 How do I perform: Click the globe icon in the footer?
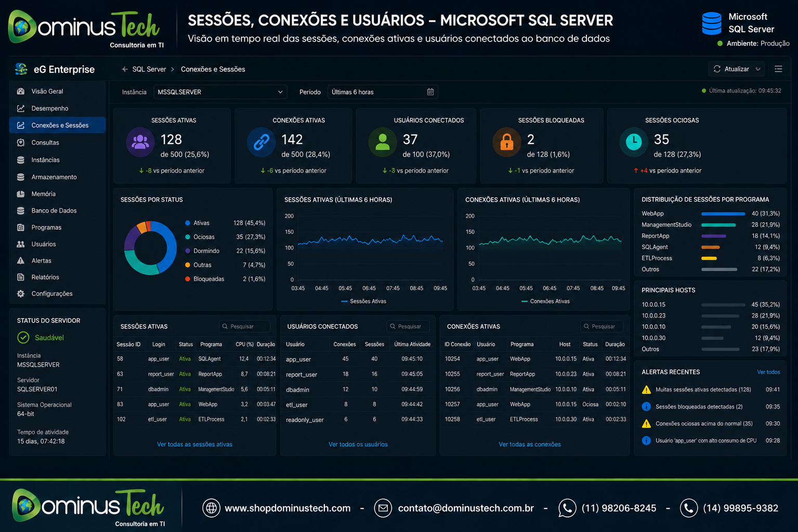click(212, 508)
